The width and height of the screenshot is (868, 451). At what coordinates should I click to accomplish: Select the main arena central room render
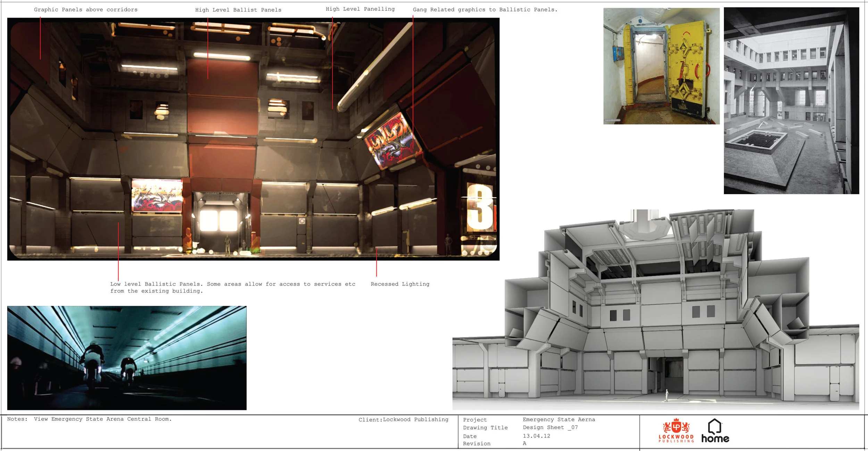coord(253,139)
